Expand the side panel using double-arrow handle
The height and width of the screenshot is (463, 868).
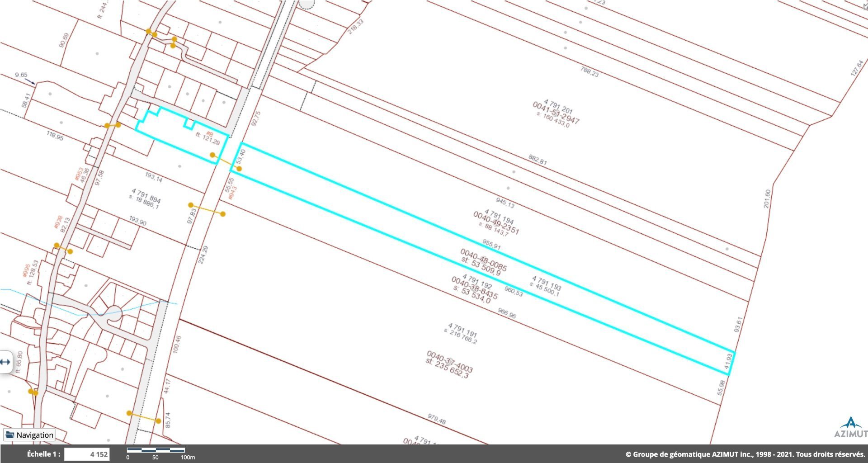(x=5, y=362)
